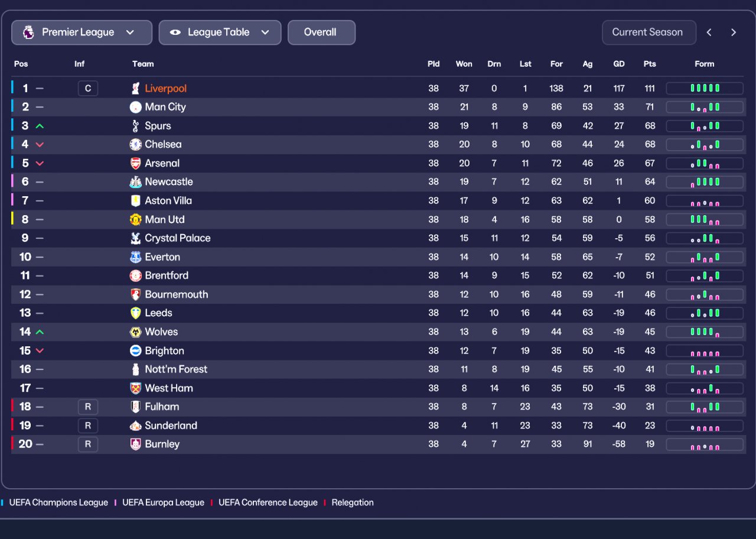Viewport: 756px width, 539px height.
Task: Click the Spurs cockerel crest icon
Action: coord(136,126)
